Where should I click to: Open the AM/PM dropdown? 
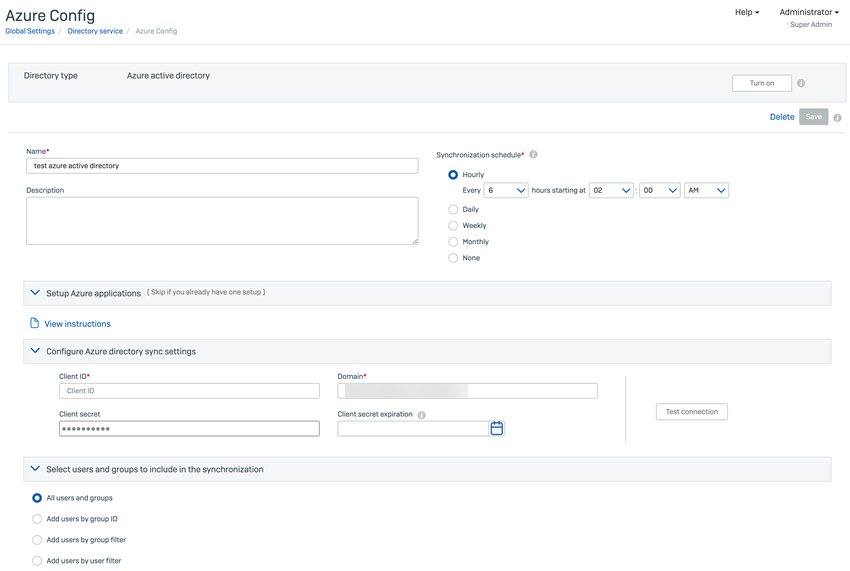(706, 190)
